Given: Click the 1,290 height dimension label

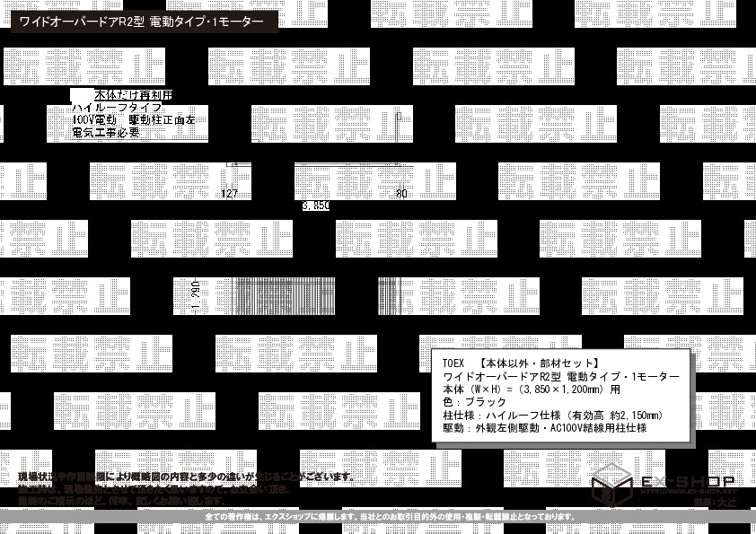Looking at the screenshot, I should (x=195, y=296).
